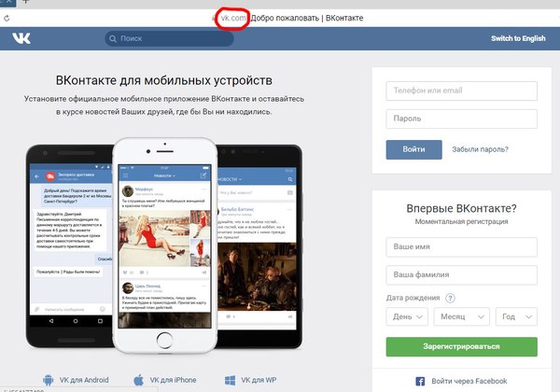Viewport: 560px width, 392px height.
Task: Click the Windows logo icon for VK для WP
Action: tap(230, 380)
